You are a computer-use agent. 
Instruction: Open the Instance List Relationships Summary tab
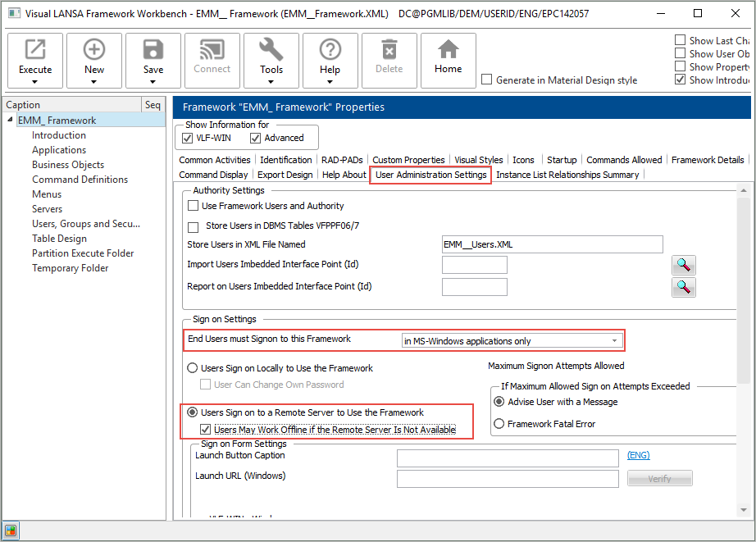tap(567, 175)
